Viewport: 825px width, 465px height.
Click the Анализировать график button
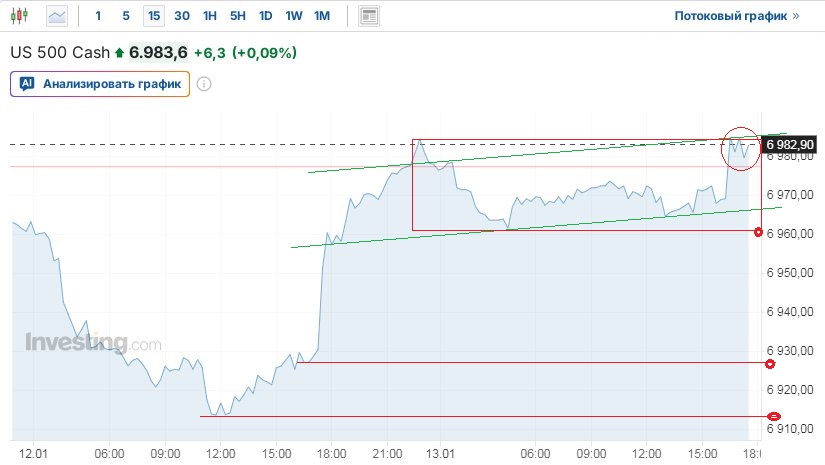click(x=100, y=84)
